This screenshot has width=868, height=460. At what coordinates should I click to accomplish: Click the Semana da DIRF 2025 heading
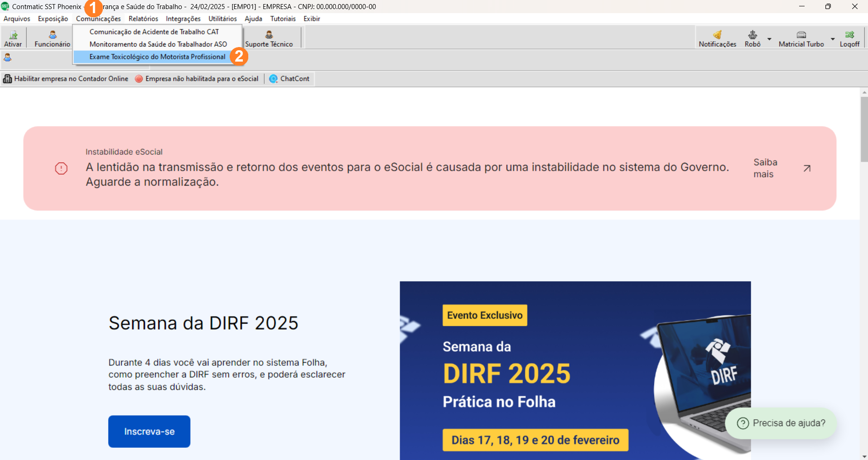pos(203,323)
